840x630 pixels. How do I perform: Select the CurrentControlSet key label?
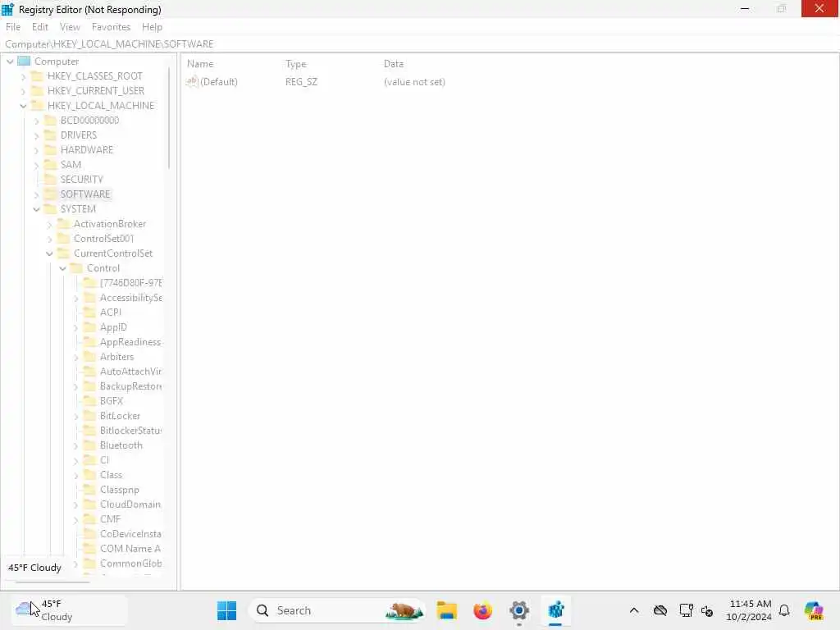click(113, 253)
